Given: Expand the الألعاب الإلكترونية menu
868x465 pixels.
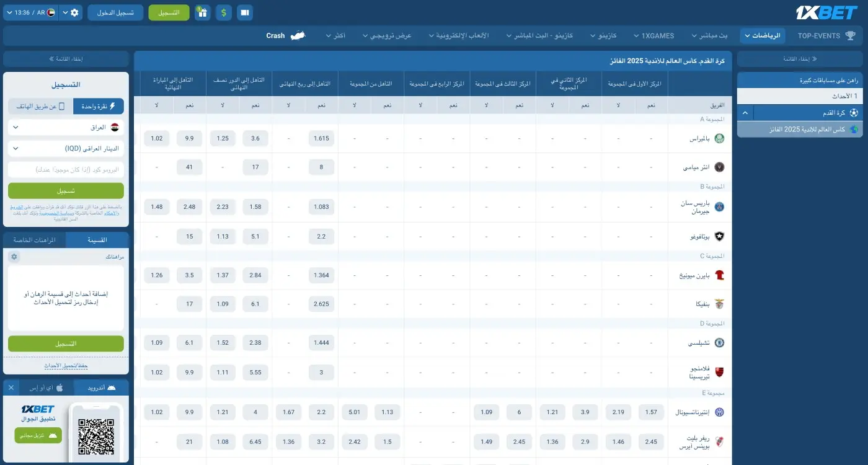Looking at the screenshot, I should (458, 36).
